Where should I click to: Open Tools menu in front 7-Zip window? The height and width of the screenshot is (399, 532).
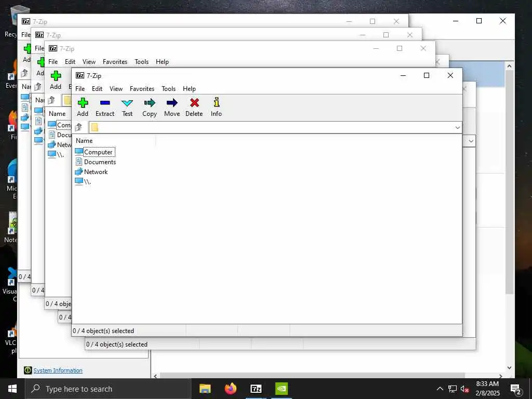coord(169,88)
